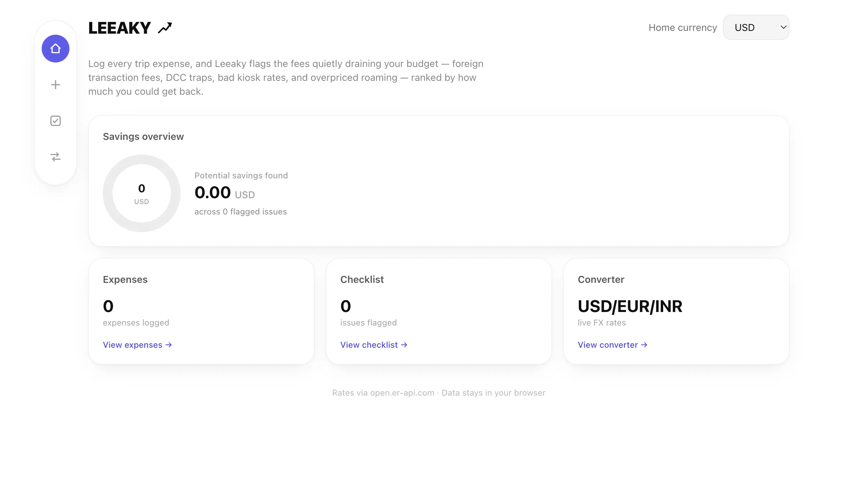Click the savings donut progress ring
This screenshot has height=481, width=868.
(x=142, y=193)
